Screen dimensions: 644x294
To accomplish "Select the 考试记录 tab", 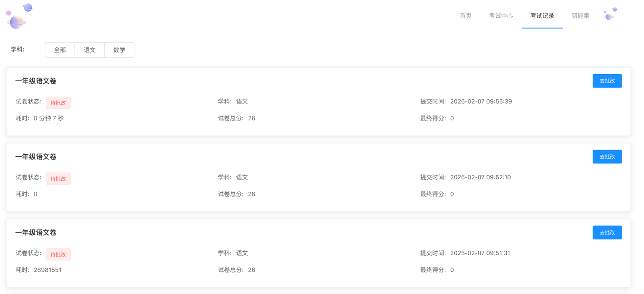I will click(542, 16).
